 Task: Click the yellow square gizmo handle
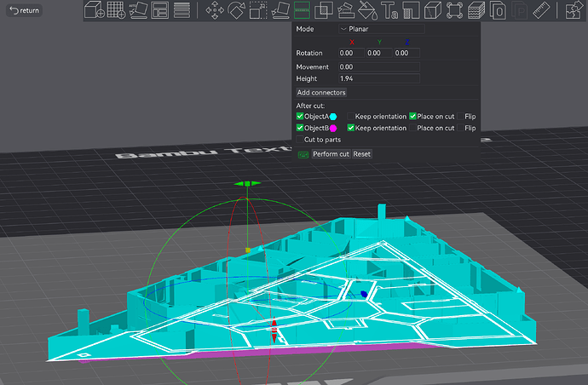247,250
